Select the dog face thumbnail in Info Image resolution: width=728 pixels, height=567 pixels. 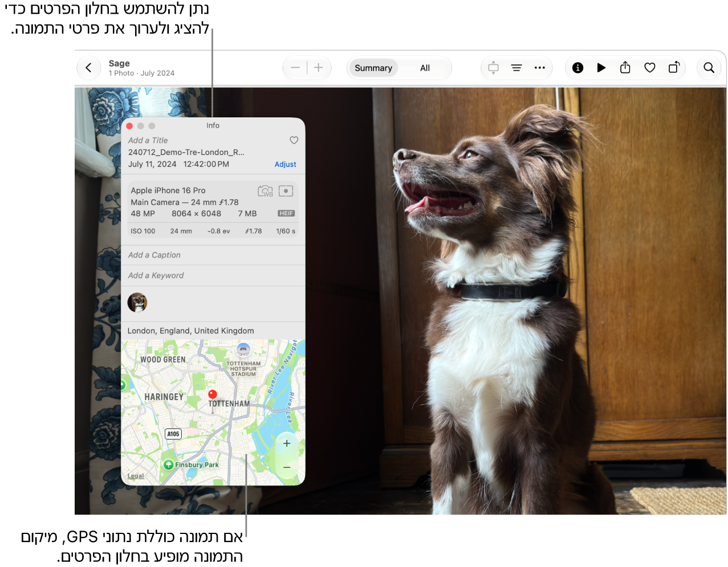click(137, 303)
